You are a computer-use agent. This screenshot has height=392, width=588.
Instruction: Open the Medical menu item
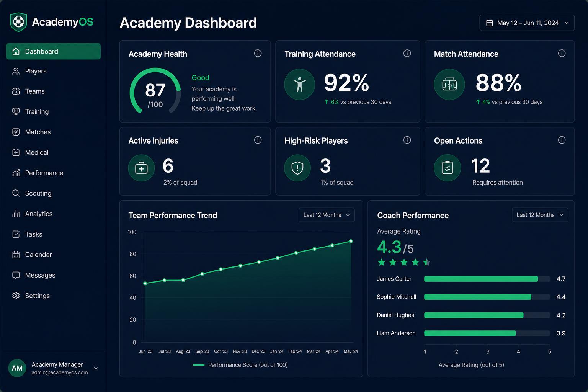[53, 152]
